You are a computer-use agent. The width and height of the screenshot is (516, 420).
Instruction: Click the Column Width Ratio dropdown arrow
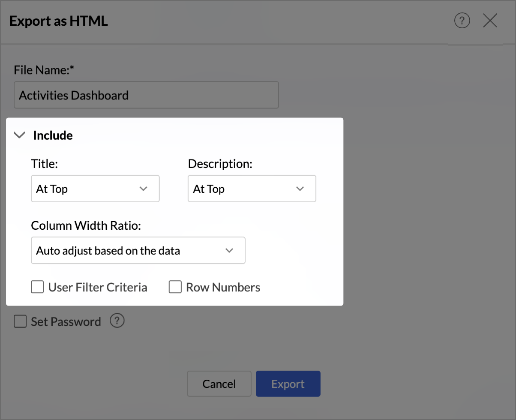pos(229,250)
